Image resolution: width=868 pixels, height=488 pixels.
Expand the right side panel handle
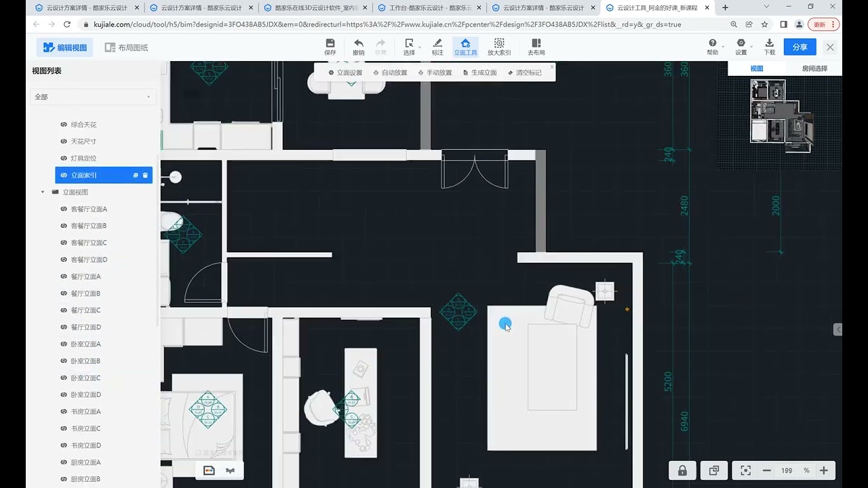[x=837, y=329]
